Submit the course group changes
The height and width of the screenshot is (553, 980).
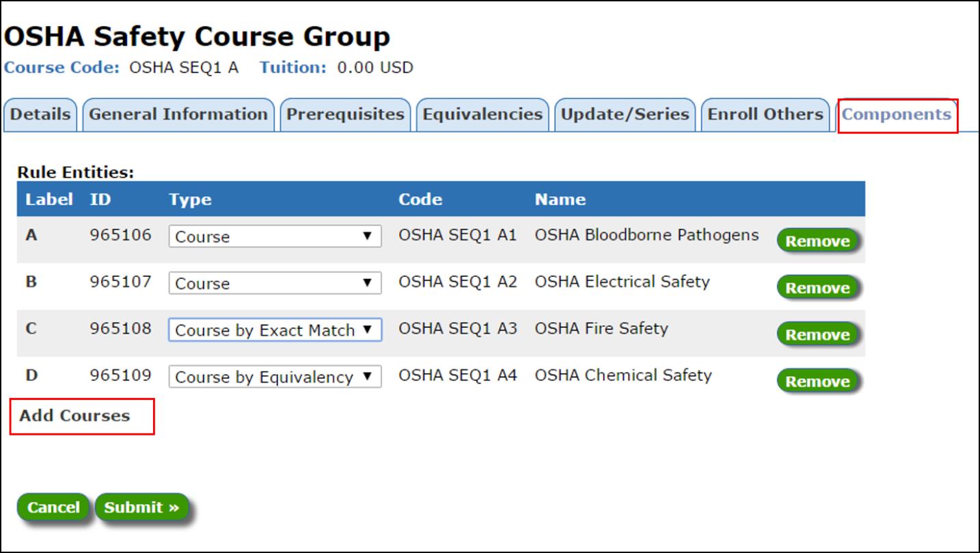(x=141, y=507)
